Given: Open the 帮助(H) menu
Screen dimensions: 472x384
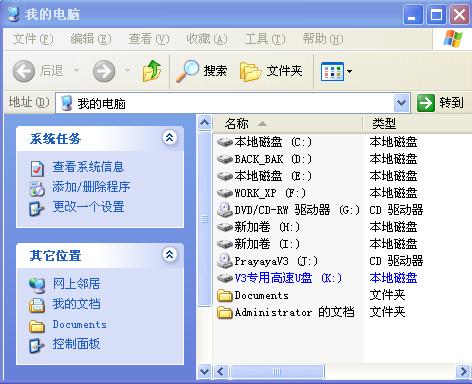Looking at the screenshot, I should click(323, 39).
